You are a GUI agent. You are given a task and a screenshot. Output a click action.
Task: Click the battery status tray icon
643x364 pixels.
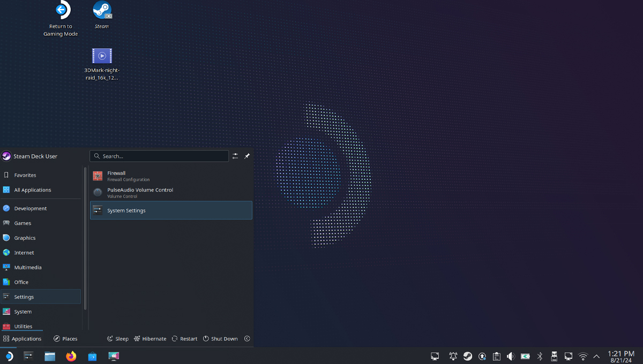point(525,356)
